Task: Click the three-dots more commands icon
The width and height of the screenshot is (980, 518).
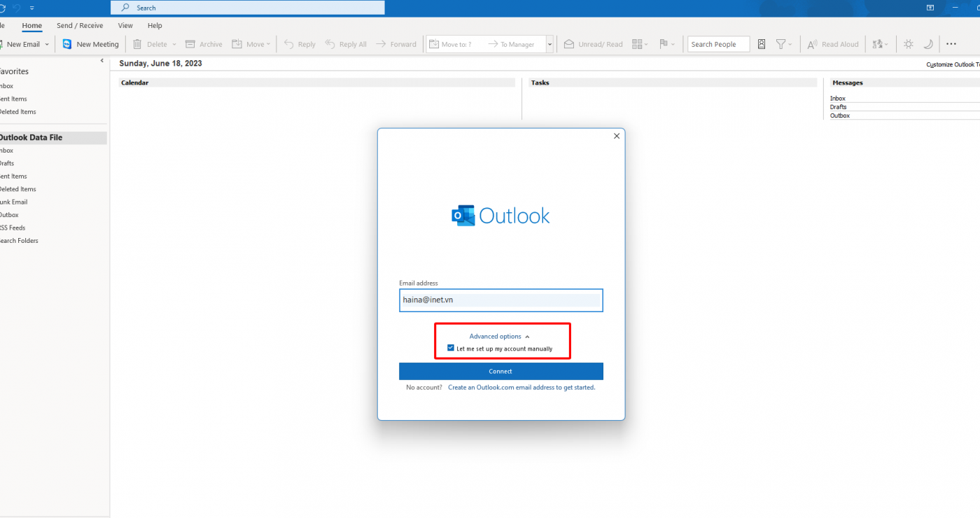Action: tap(951, 44)
